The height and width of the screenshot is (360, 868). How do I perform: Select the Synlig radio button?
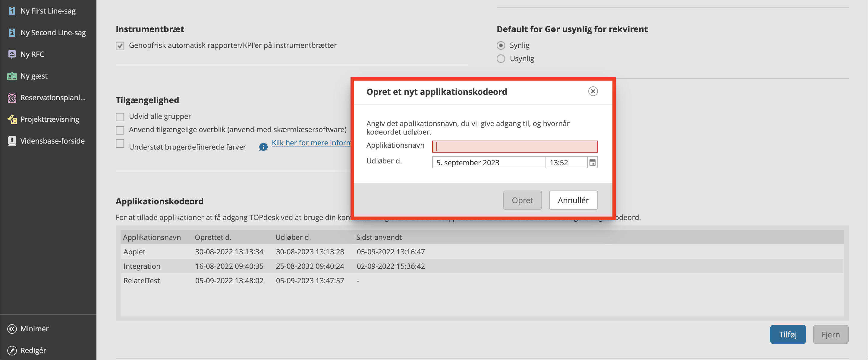(501, 45)
